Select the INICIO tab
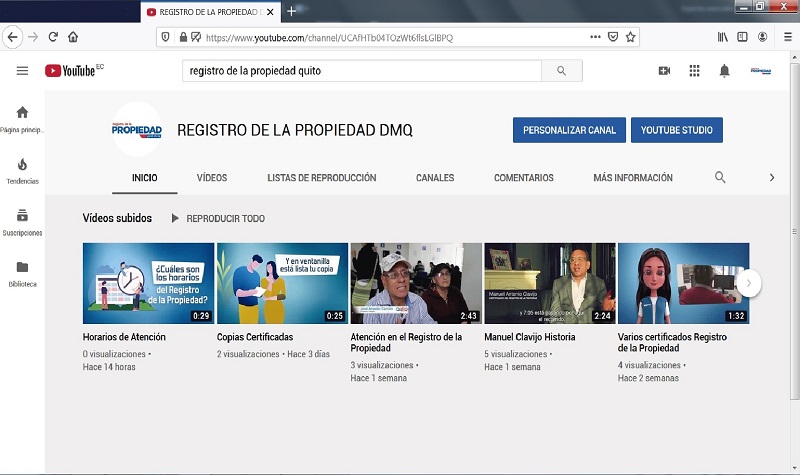800x475 pixels. [x=145, y=178]
